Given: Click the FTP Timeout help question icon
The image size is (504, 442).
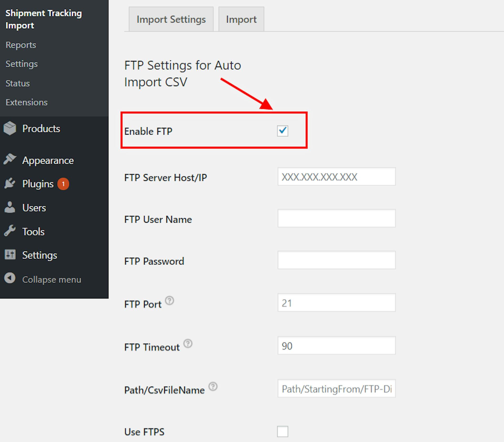Looking at the screenshot, I should tap(188, 344).
